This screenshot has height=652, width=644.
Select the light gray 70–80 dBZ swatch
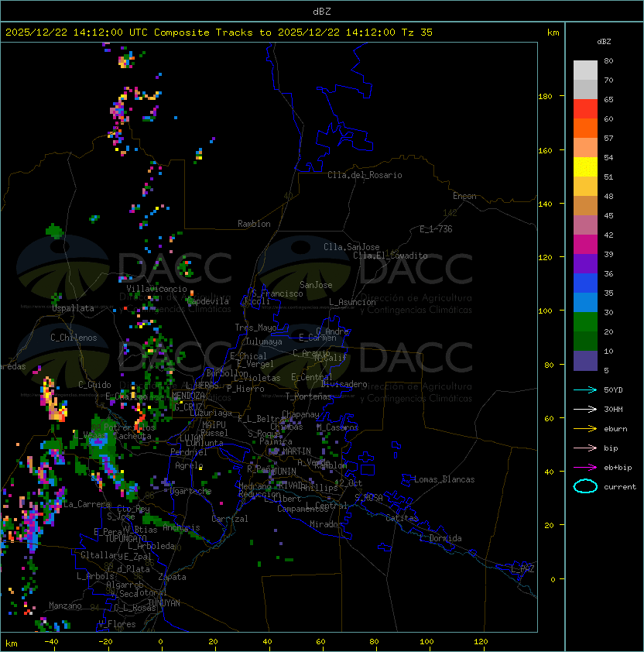(x=585, y=70)
